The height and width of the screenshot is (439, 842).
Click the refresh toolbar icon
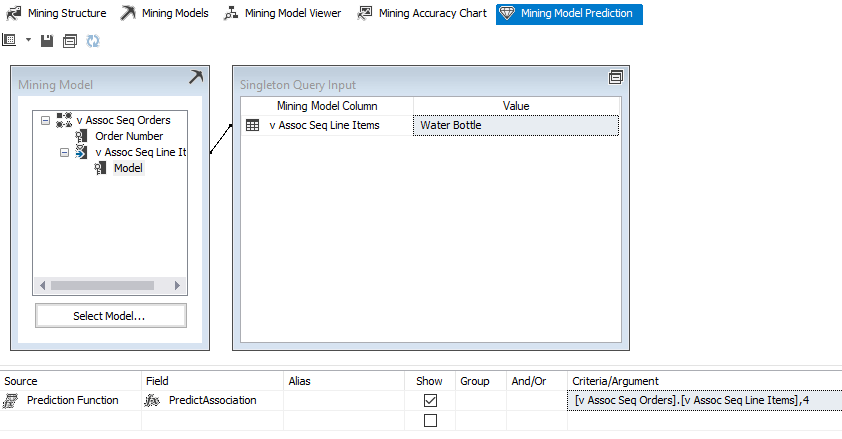(93, 41)
